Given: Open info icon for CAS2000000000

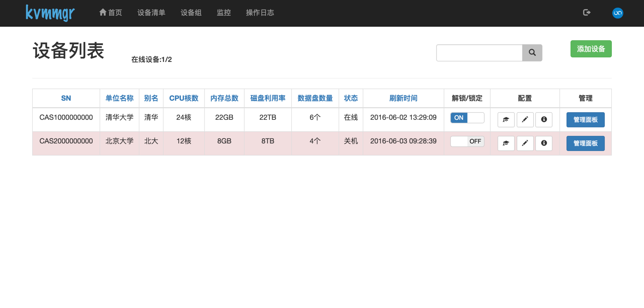Looking at the screenshot, I should tap(544, 143).
